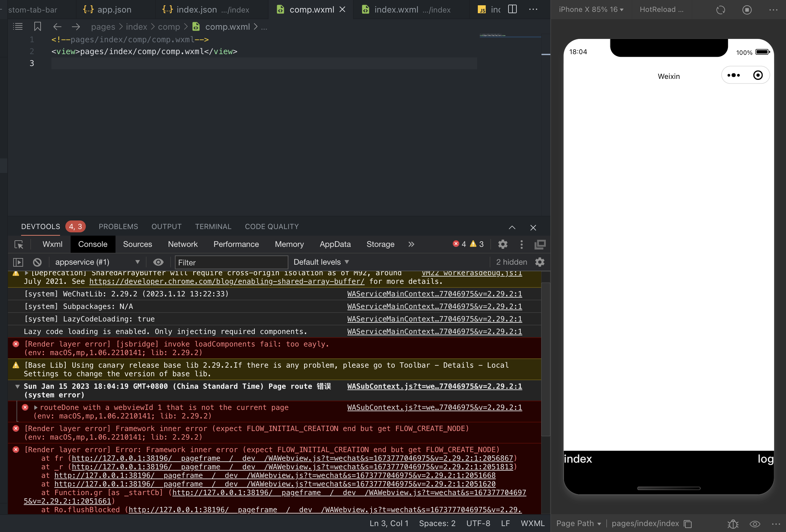Click the console Filter input field
The image size is (786, 532).
pyautogui.click(x=231, y=262)
